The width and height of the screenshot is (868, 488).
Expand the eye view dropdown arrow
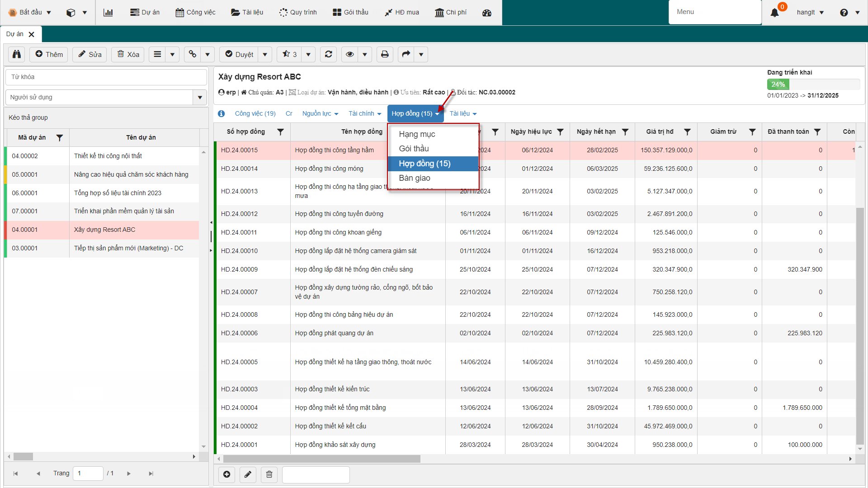364,54
